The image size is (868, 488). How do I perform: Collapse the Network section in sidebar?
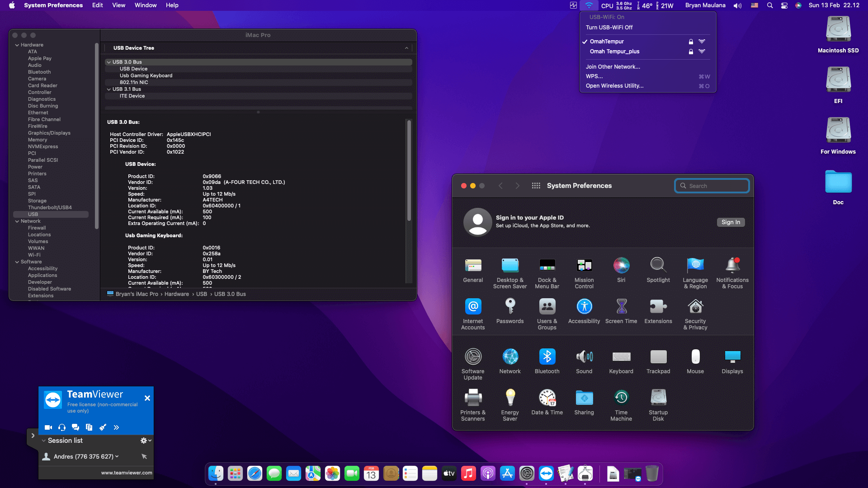click(17, 221)
